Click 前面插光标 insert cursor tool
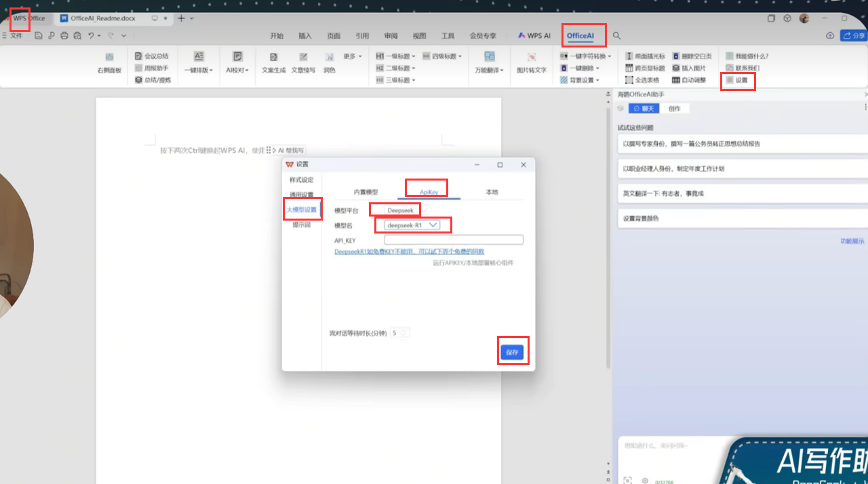The width and height of the screenshot is (868, 484). click(645, 56)
